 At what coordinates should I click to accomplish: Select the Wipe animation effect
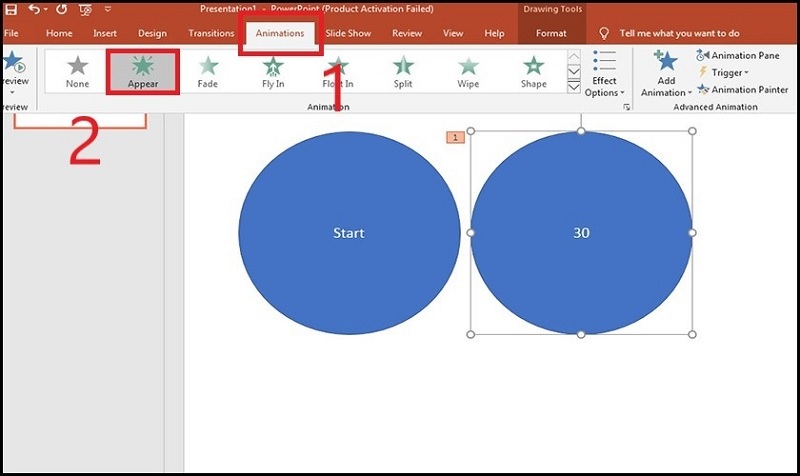468,70
